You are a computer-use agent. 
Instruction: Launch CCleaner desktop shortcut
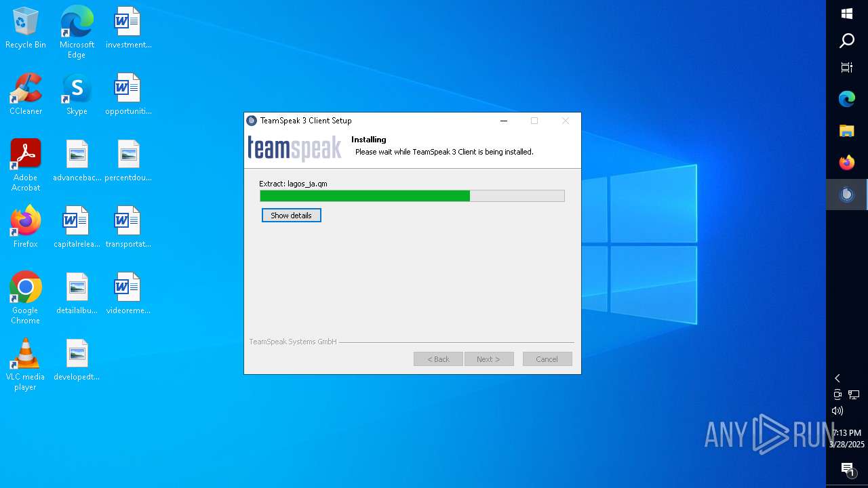tap(26, 95)
